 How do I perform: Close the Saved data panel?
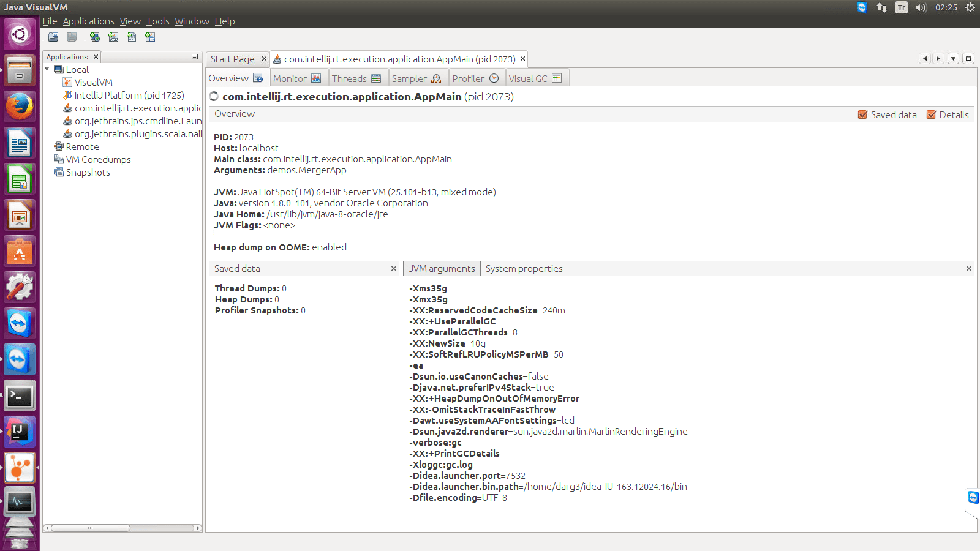(x=394, y=269)
